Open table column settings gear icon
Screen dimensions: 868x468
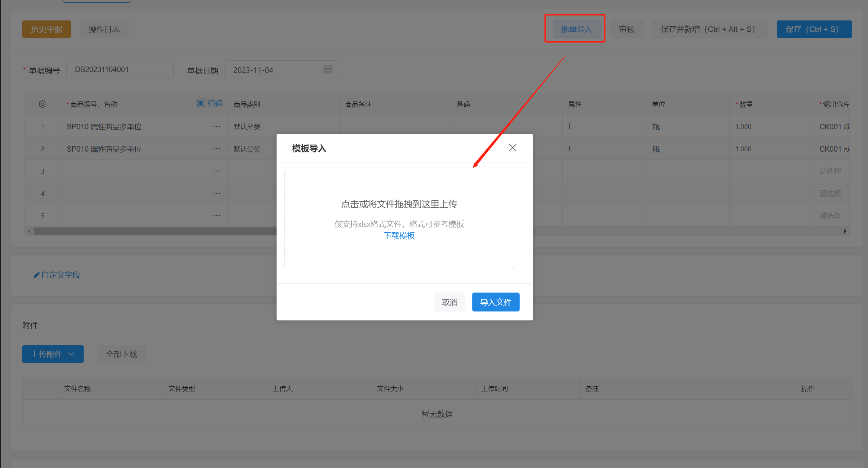[43, 104]
